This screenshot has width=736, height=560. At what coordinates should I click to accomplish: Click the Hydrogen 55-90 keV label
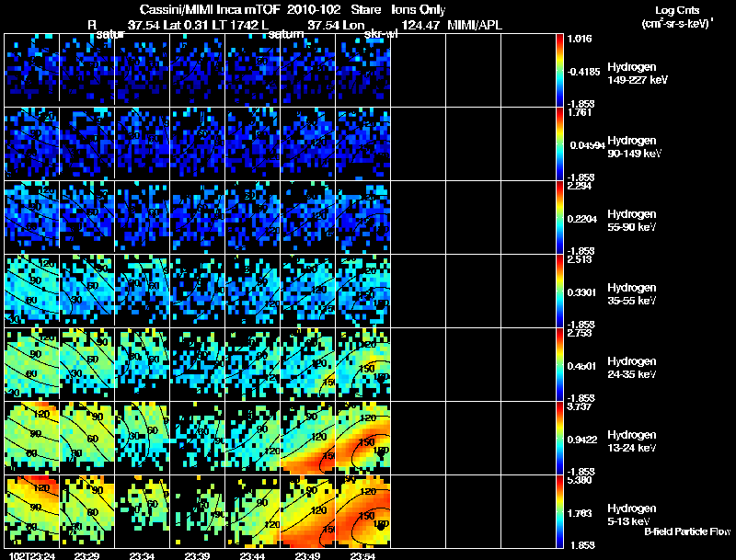(x=632, y=221)
